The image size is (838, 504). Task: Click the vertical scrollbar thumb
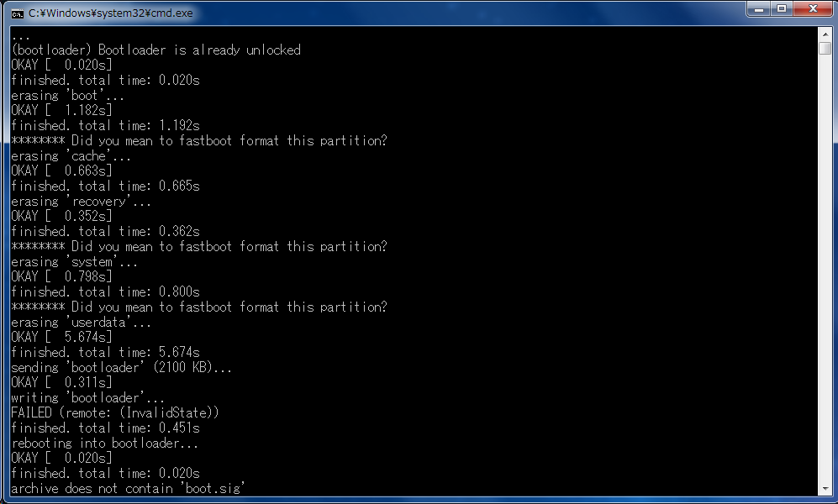pyautogui.click(x=825, y=48)
